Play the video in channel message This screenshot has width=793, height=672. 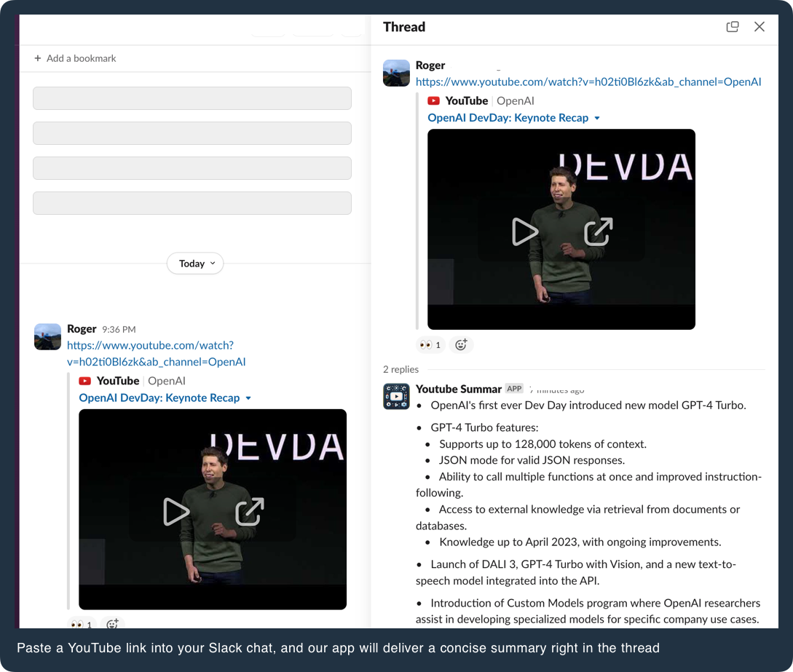point(176,512)
